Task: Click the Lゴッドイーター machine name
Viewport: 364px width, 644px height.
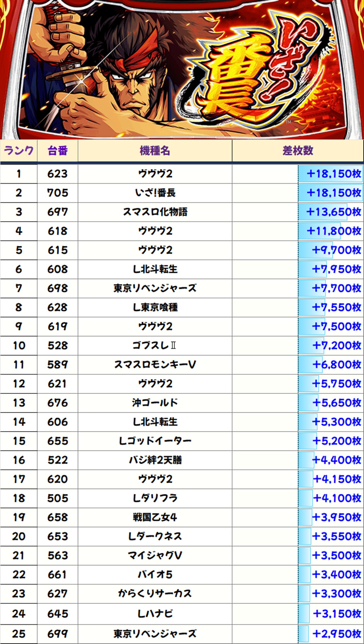Action: [x=155, y=441]
